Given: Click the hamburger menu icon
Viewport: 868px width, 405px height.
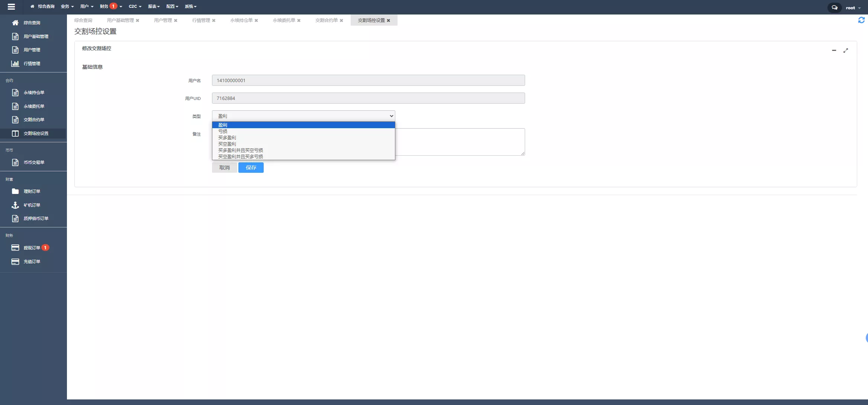Looking at the screenshot, I should pyautogui.click(x=11, y=7).
